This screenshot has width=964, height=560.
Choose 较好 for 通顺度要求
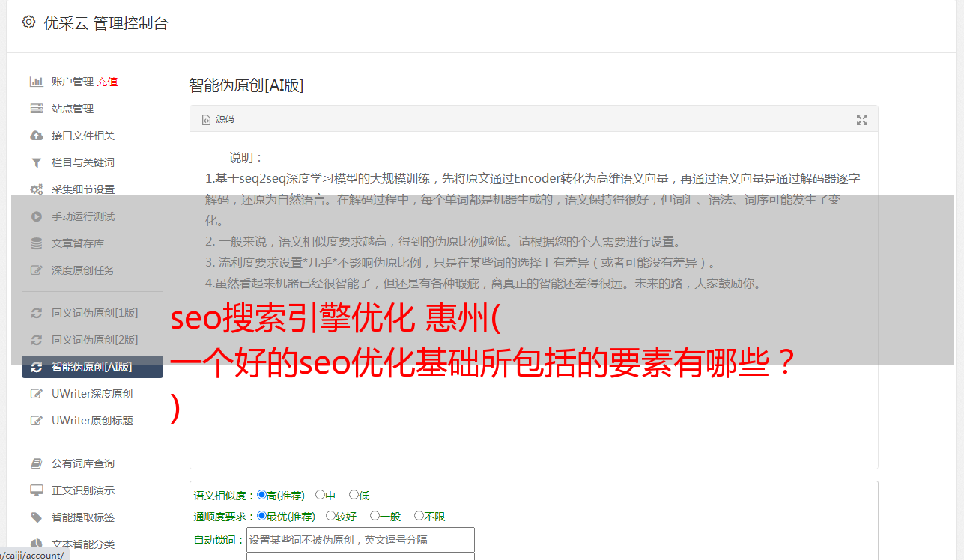(x=330, y=516)
